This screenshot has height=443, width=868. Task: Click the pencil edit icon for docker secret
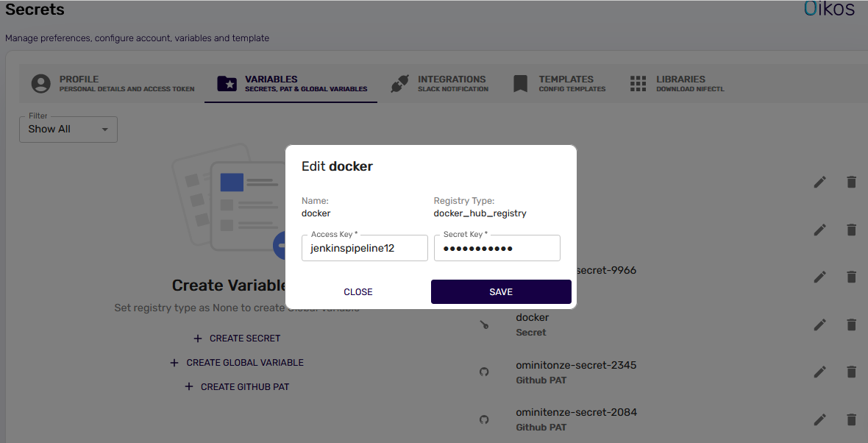(x=819, y=325)
